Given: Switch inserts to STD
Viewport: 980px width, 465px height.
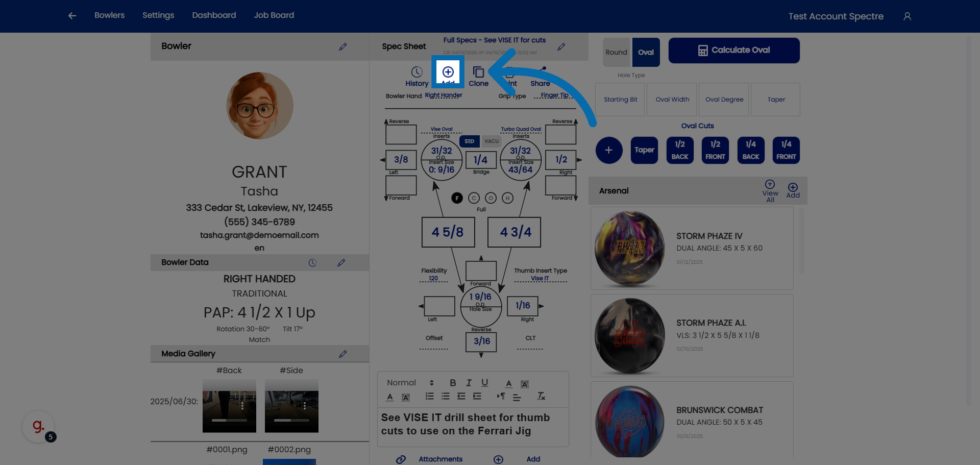Looking at the screenshot, I should click(470, 141).
